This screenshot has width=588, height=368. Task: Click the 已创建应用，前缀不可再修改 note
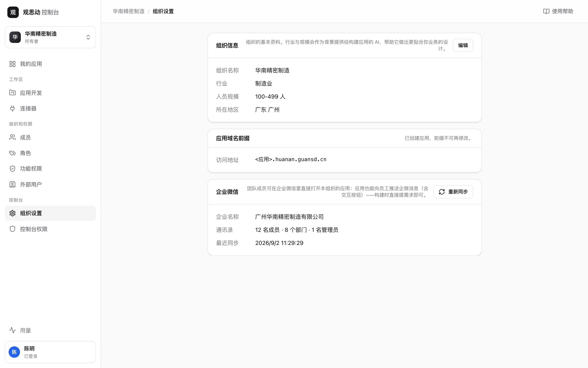point(439,138)
